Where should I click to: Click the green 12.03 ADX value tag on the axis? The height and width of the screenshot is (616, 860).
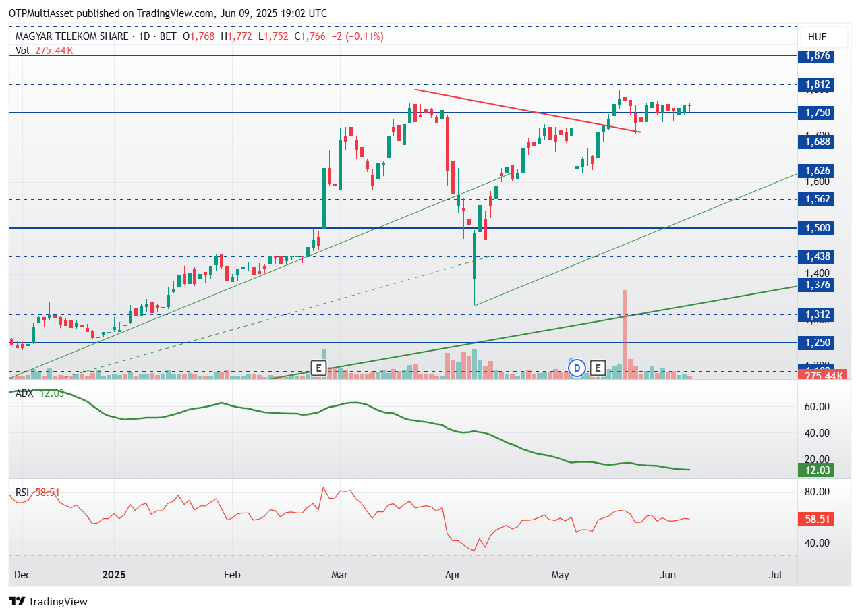coord(816,470)
